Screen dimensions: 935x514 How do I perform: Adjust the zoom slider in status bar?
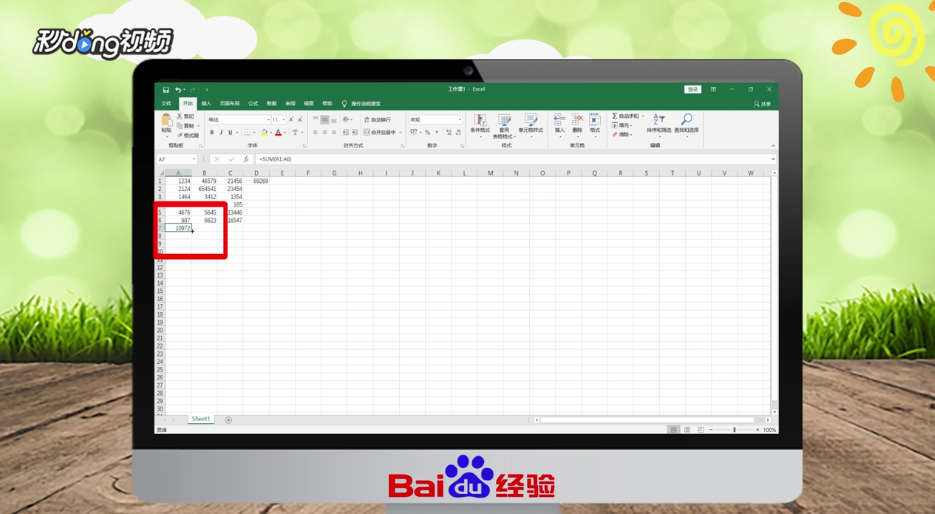click(734, 429)
